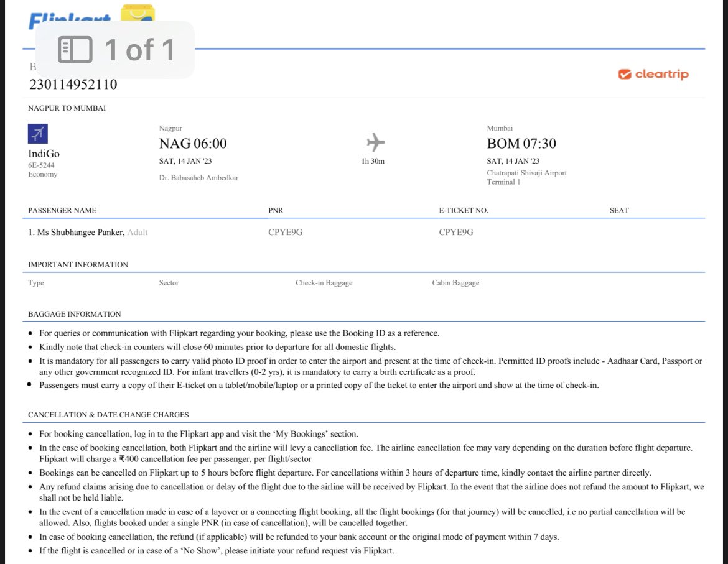Click the arrival date under BOM 07:30
The width and height of the screenshot is (728, 564).
click(513, 161)
